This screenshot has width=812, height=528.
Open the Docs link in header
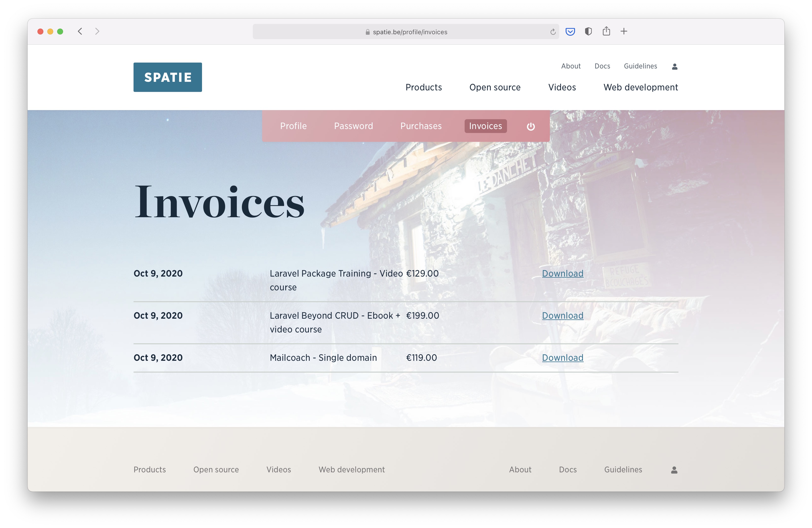point(602,66)
